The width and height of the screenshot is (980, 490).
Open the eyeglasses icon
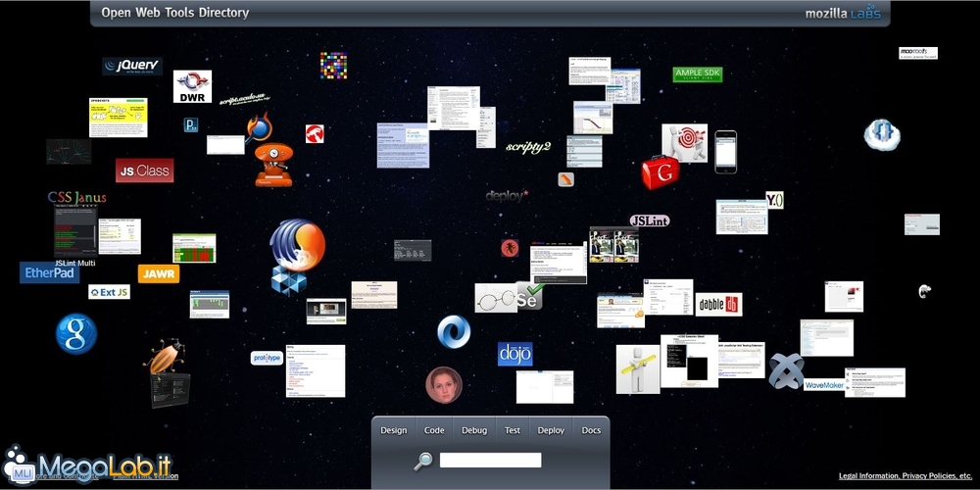[496, 298]
